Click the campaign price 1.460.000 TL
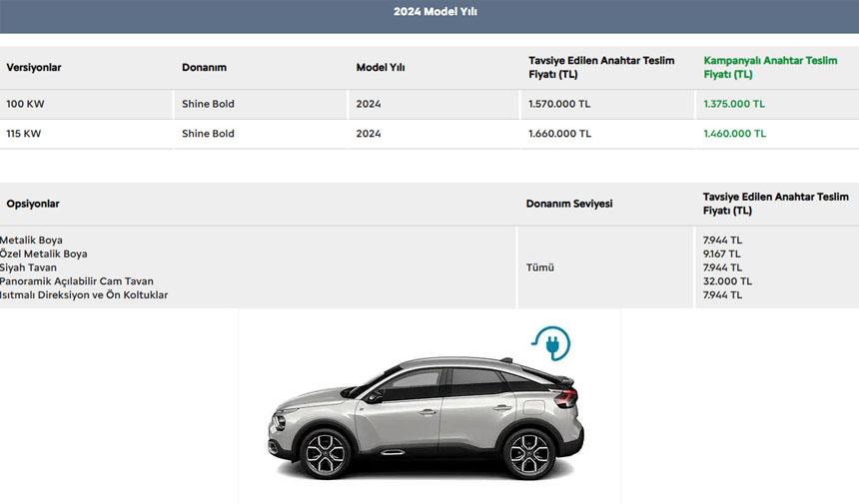 [734, 134]
